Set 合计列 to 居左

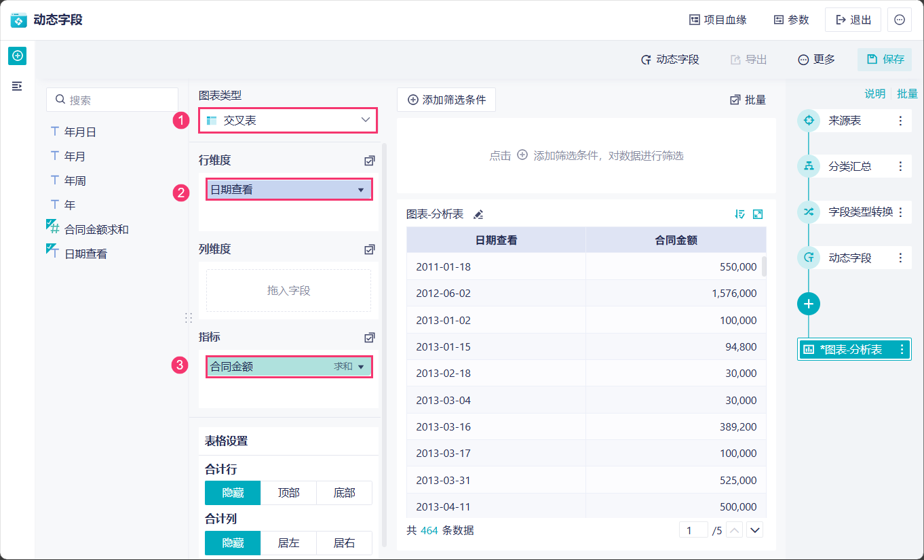pos(288,543)
